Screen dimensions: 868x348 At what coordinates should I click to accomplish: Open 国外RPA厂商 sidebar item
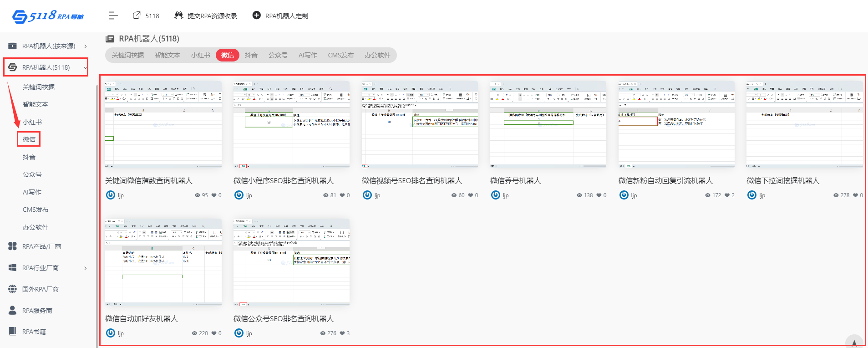(41, 289)
